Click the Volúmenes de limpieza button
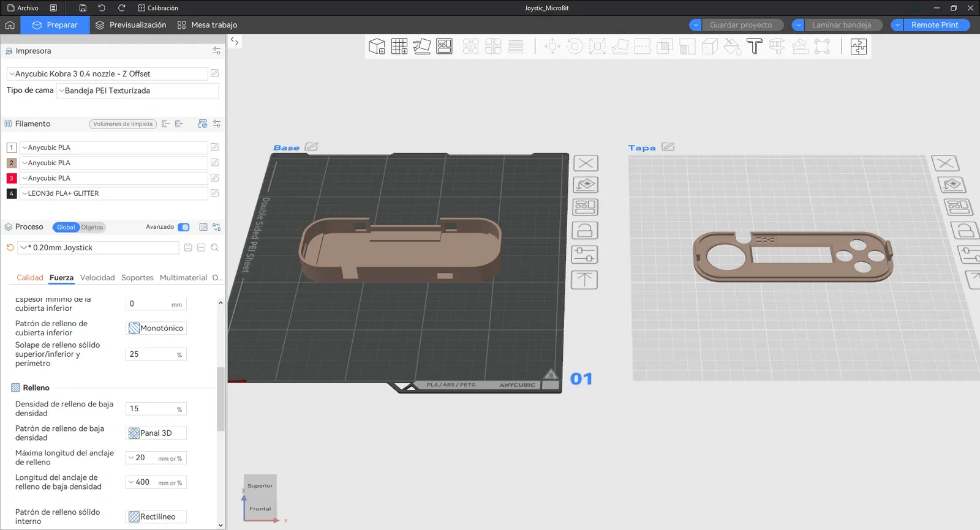Screen dimensions: 980x530 [x=123, y=124]
